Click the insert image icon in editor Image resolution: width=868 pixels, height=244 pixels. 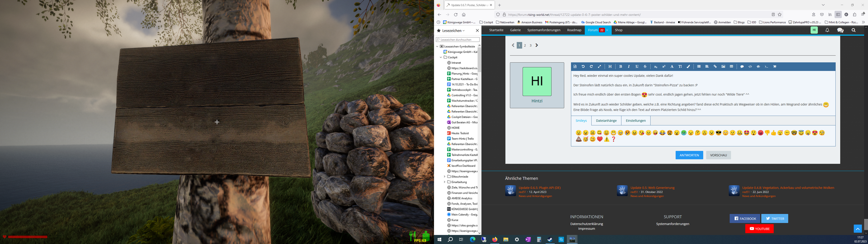723,66
